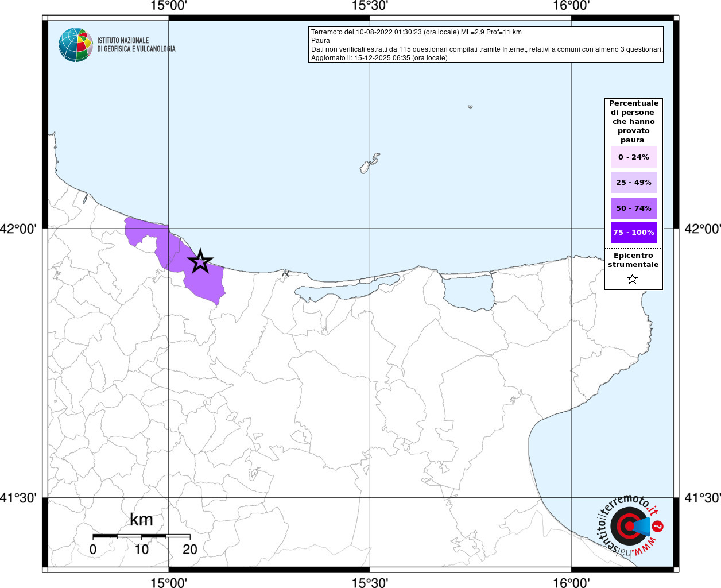Click the 'Istituto Nazionale di Geofisica e Vulcanologia' text
Viewport: 721px width, 588px height.
click(x=136, y=45)
